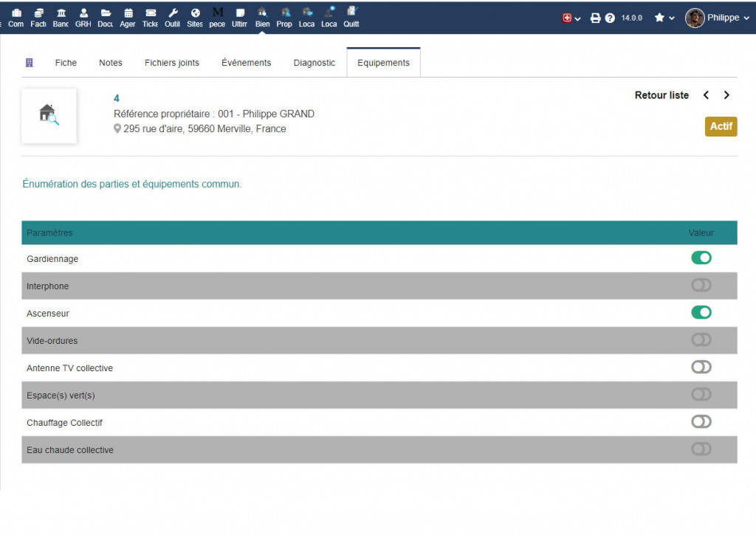Click Philippe's avatar picture
Viewport: 756px width, 535px height.
coord(695,18)
